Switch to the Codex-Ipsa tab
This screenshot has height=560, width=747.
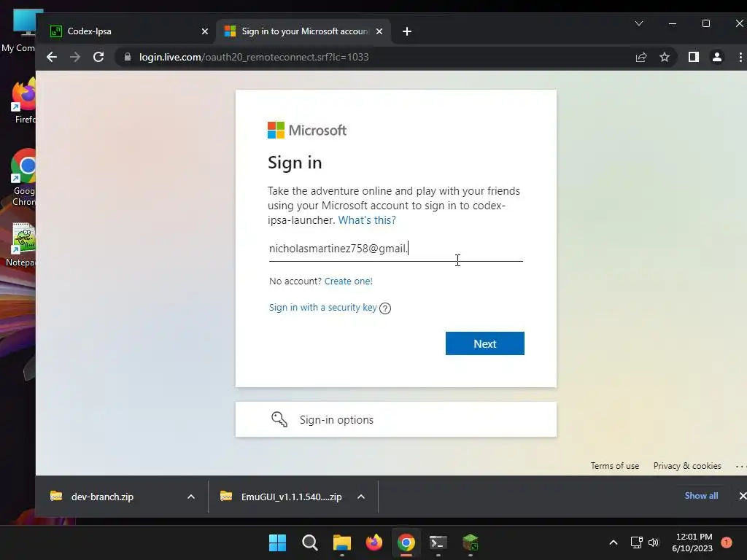(124, 31)
